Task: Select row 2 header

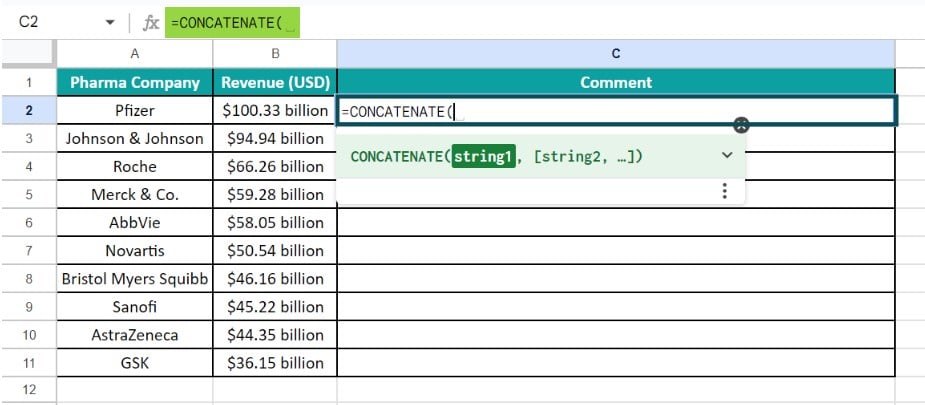Action: 29,110
